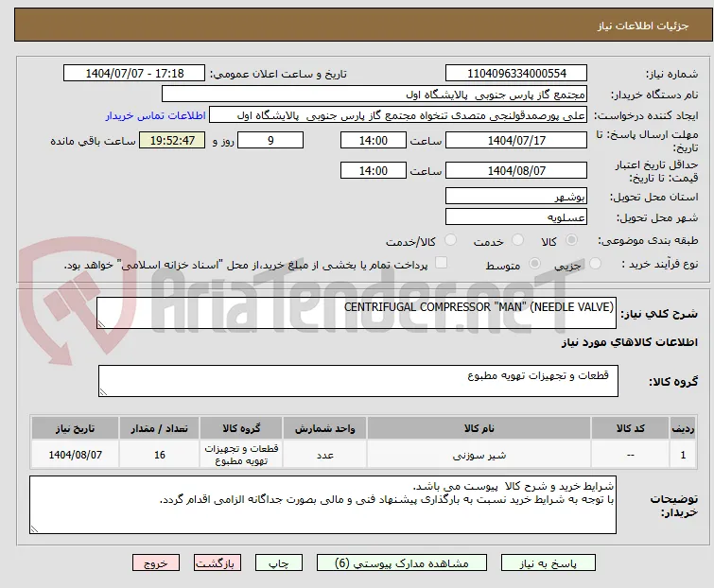Select the کالا radio button

(571, 240)
